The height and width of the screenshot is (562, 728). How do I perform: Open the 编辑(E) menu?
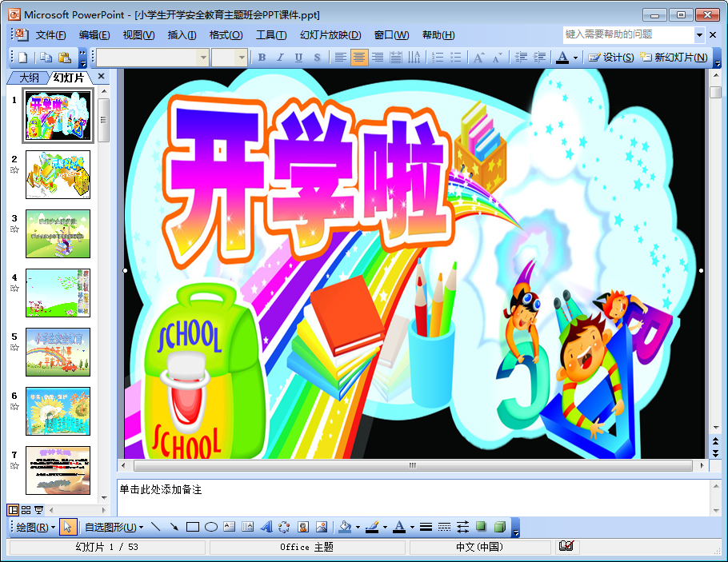[94, 35]
